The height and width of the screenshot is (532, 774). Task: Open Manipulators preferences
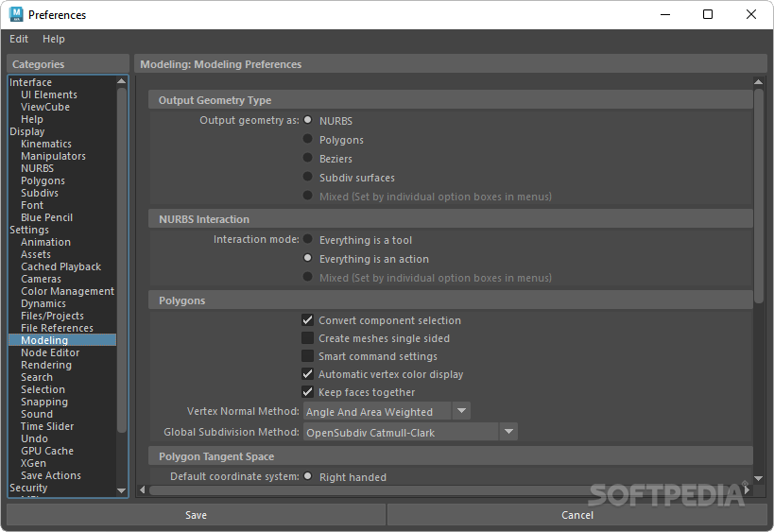53,157
